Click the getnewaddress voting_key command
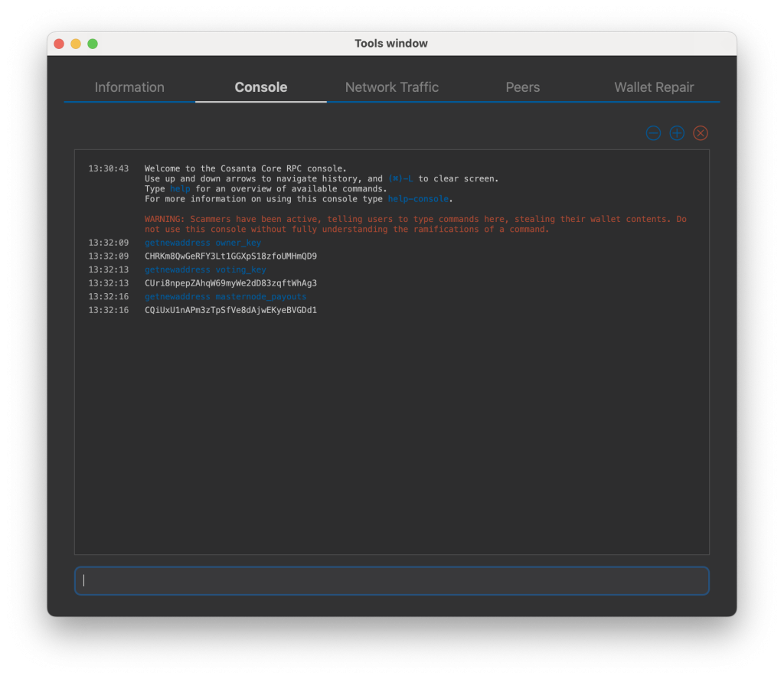The width and height of the screenshot is (784, 679). click(x=205, y=269)
